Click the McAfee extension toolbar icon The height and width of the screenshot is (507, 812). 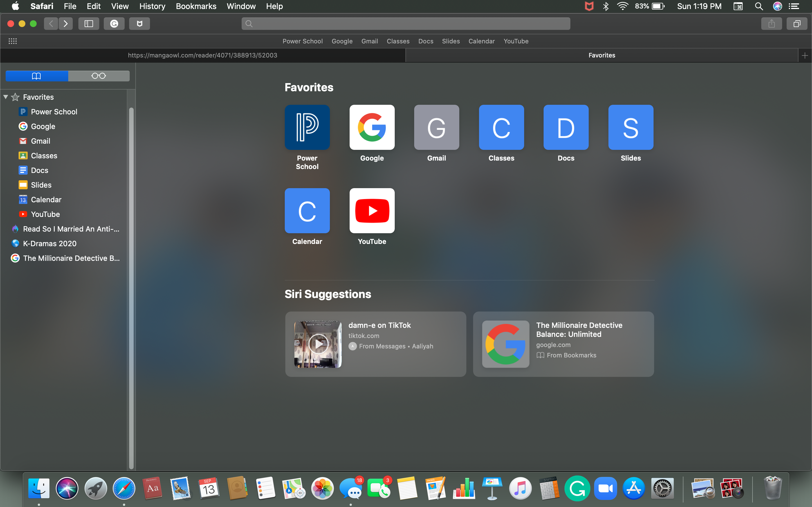pos(140,23)
